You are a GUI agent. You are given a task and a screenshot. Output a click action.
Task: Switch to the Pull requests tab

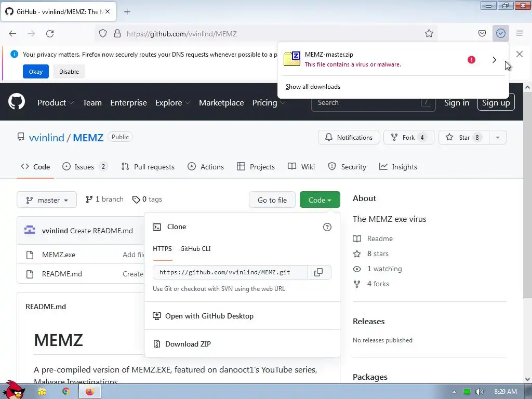point(148,167)
